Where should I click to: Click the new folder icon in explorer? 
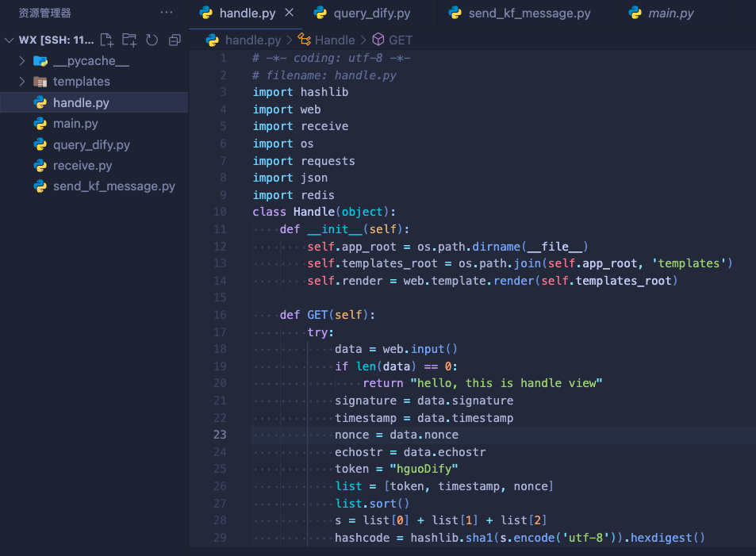129,40
